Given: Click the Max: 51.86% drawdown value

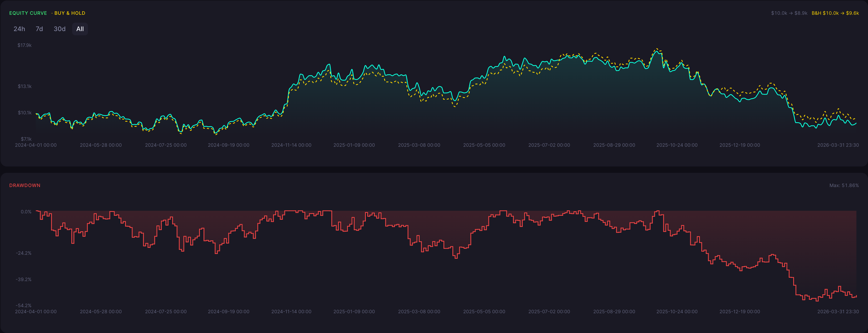Looking at the screenshot, I should point(844,185).
